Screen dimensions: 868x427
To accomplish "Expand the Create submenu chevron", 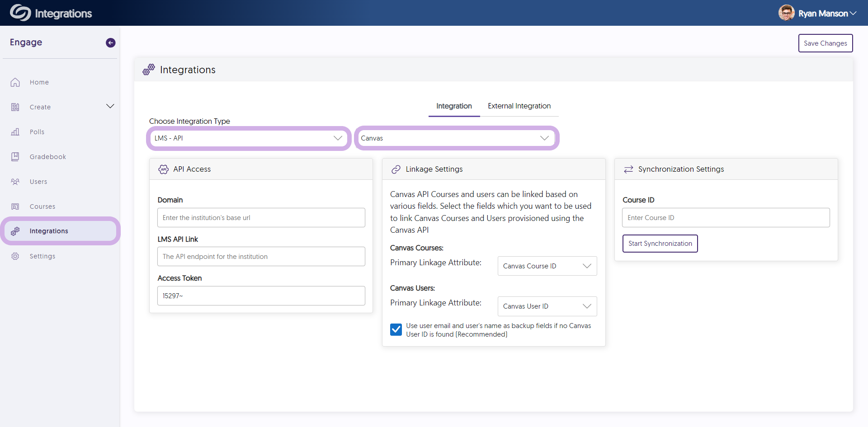I will 110,106.
